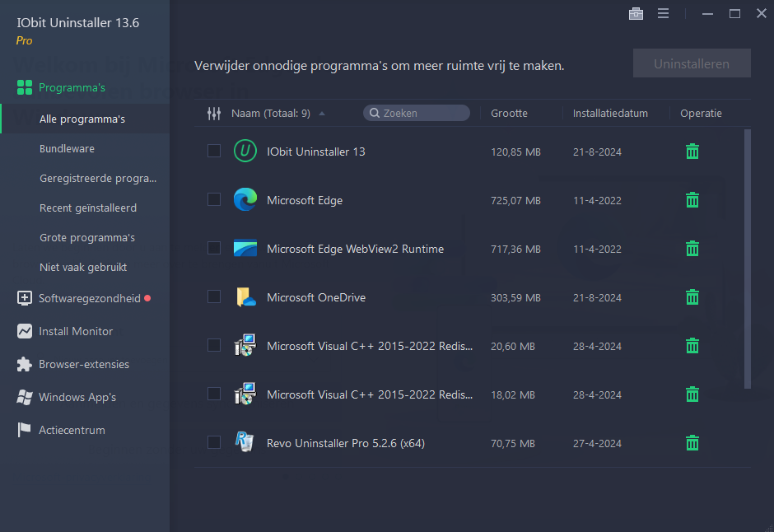Click the magnifier icon in search box
Image resolution: width=774 pixels, height=532 pixels.
pos(374,113)
